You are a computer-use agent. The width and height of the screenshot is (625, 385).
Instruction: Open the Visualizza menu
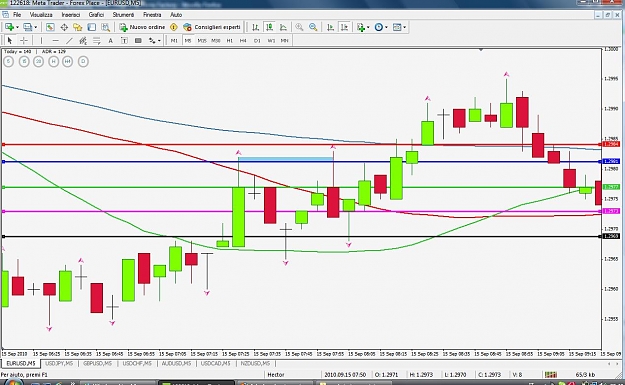[x=41, y=15]
